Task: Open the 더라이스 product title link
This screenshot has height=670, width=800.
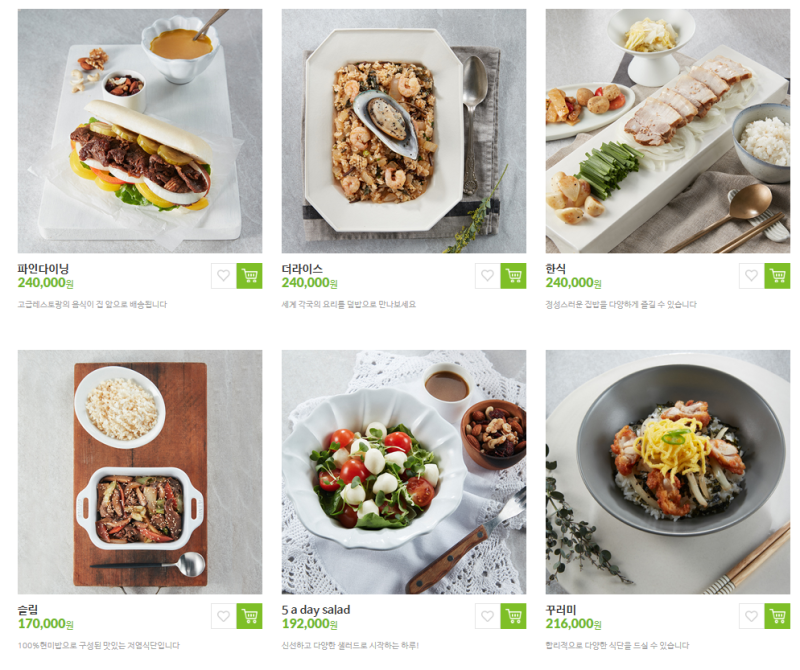Action: [x=302, y=268]
